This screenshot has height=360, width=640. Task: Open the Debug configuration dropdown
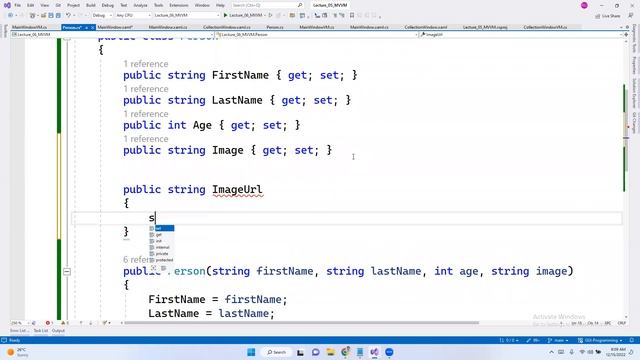(x=102, y=16)
